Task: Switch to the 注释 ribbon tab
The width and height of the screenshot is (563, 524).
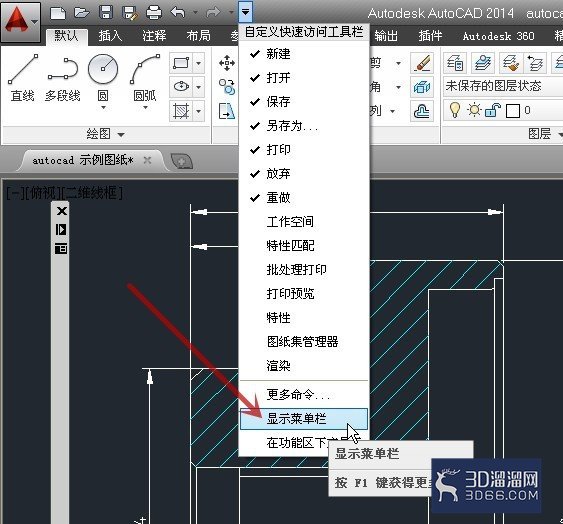Action: coord(154,36)
